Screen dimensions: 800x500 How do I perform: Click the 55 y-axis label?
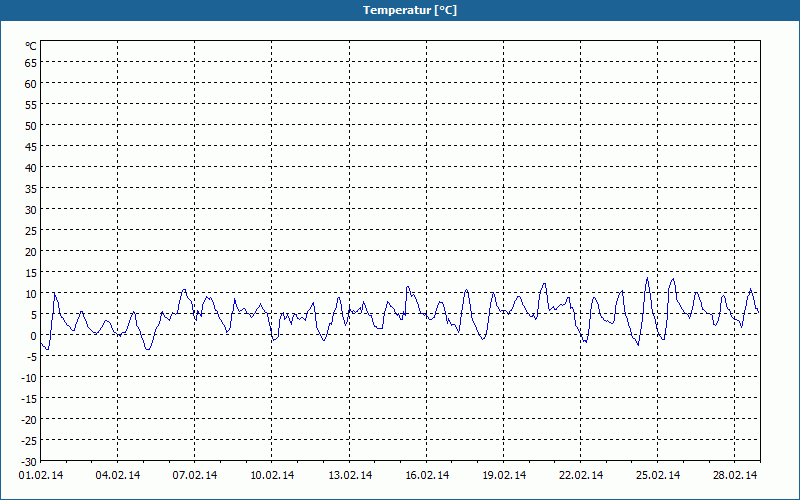(31, 105)
